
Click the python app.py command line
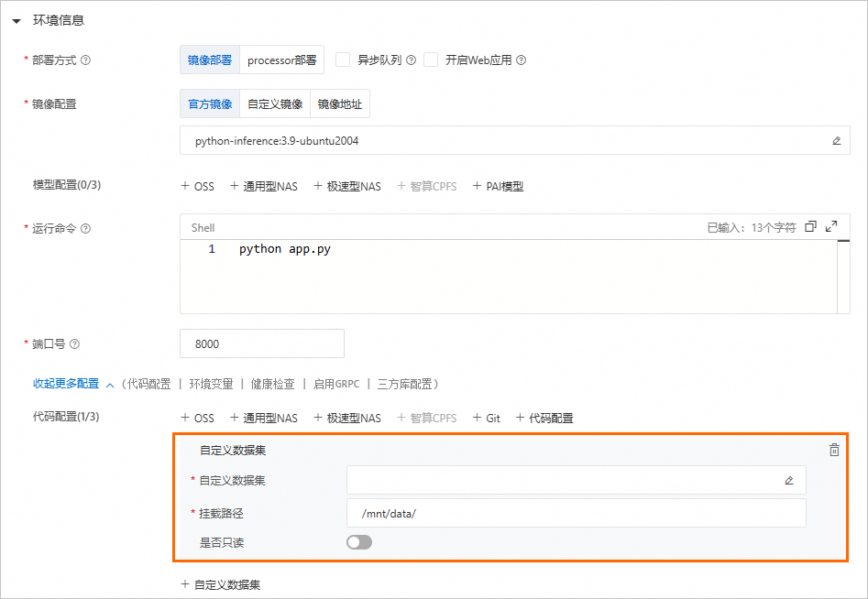pos(284,249)
